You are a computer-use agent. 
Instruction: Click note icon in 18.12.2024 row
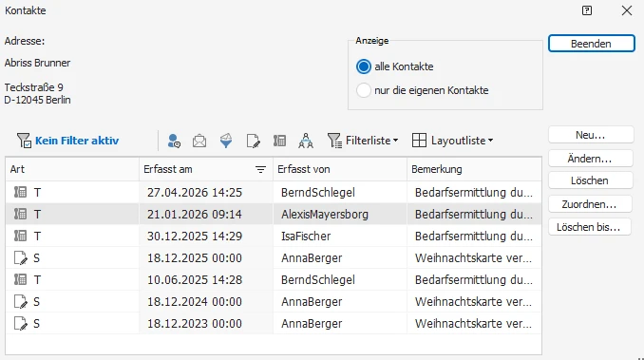[21, 302]
